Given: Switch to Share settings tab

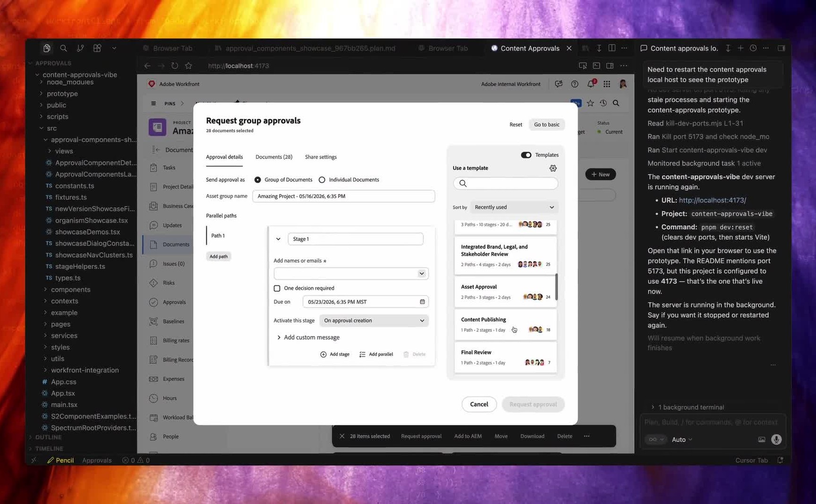Looking at the screenshot, I should [x=321, y=157].
